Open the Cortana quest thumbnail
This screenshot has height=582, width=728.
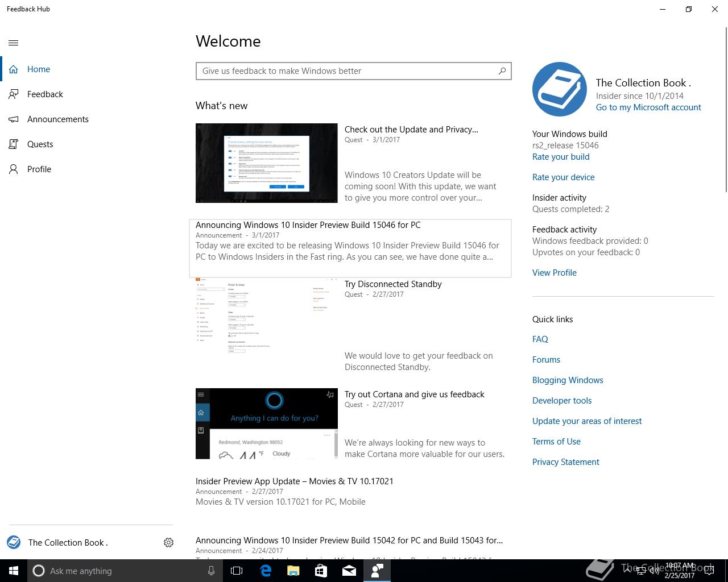(267, 423)
